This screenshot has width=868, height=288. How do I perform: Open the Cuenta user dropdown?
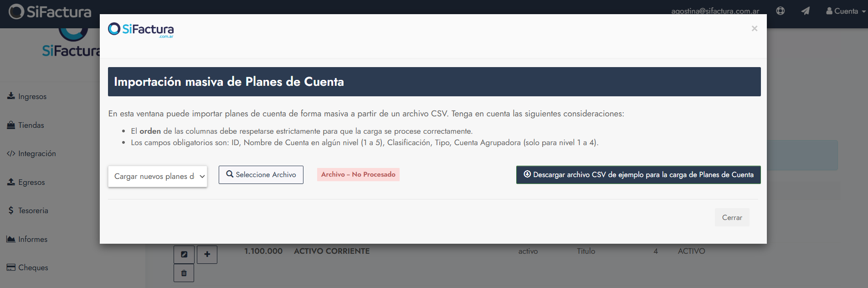(x=846, y=11)
